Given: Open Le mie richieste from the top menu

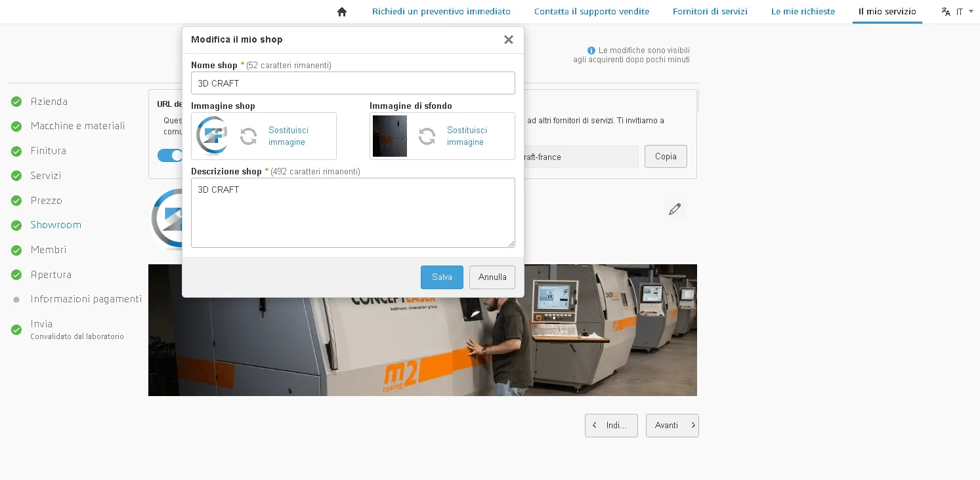Looking at the screenshot, I should click(803, 11).
